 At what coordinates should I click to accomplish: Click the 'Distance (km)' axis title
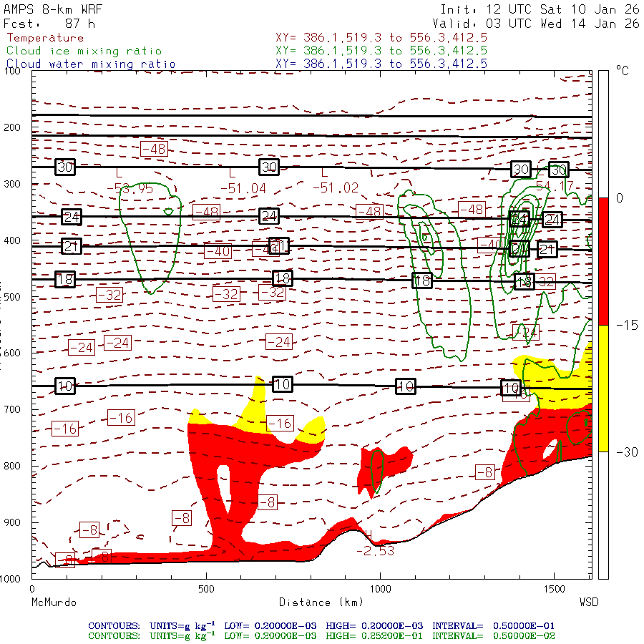pyautogui.click(x=321, y=602)
